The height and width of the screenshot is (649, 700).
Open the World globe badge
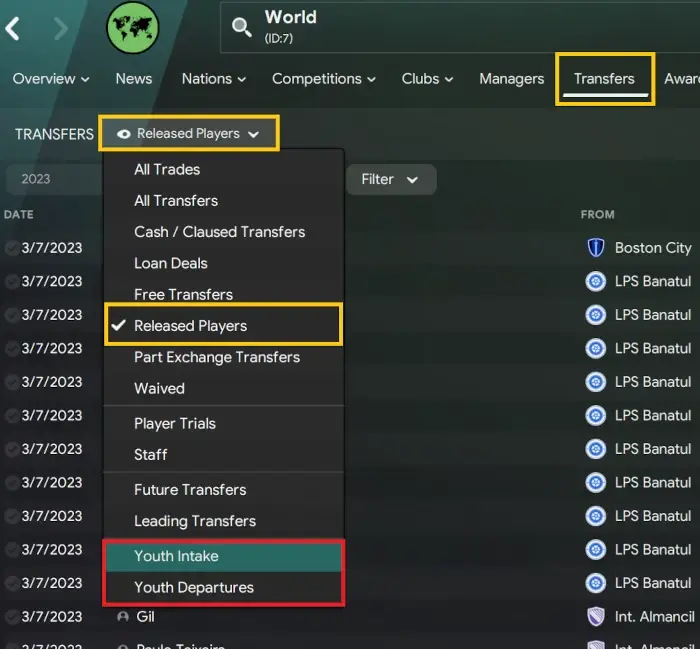pyautogui.click(x=133, y=28)
